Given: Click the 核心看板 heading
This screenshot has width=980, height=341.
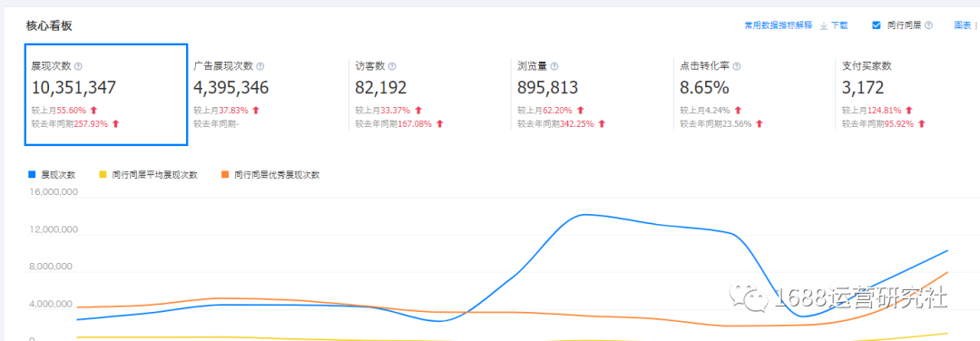Looking at the screenshot, I should pyautogui.click(x=49, y=26).
